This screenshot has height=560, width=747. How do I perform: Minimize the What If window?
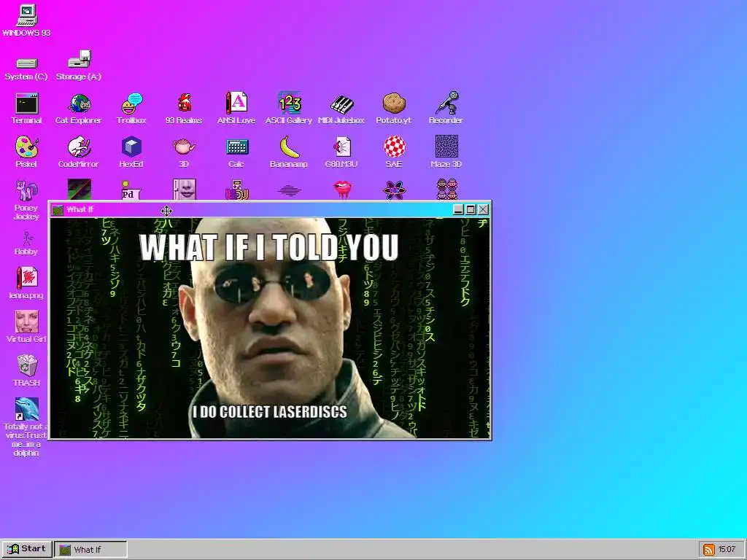point(458,209)
